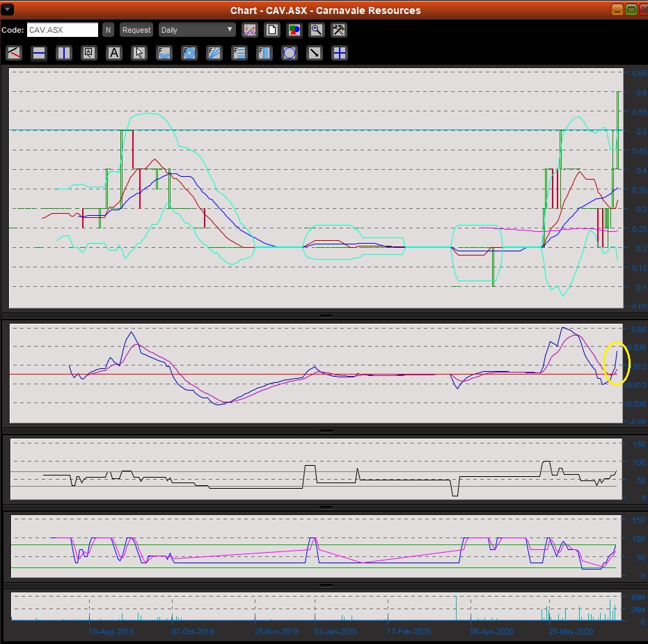Click the splitter handle above the volume pane
This screenshot has width=648, height=644.
326,586
